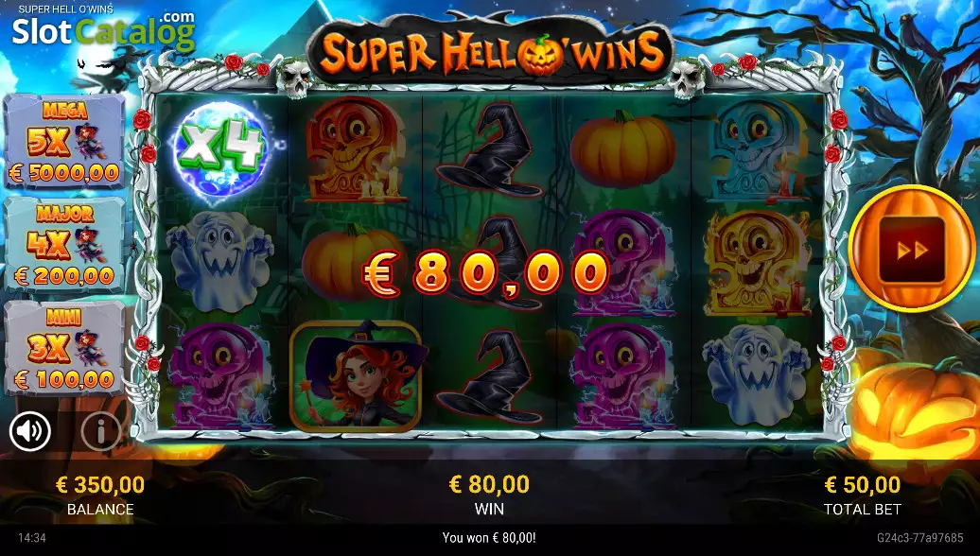This screenshot has height=556, width=980.
Task: Open the SlotCatalog.com logo link
Action: pos(103,31)
